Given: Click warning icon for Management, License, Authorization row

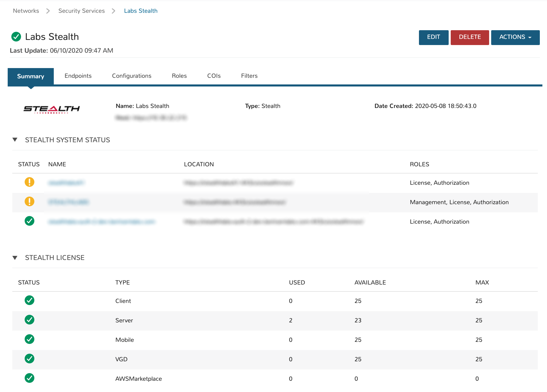Looking at the screenshot, I should click(29, 202).
